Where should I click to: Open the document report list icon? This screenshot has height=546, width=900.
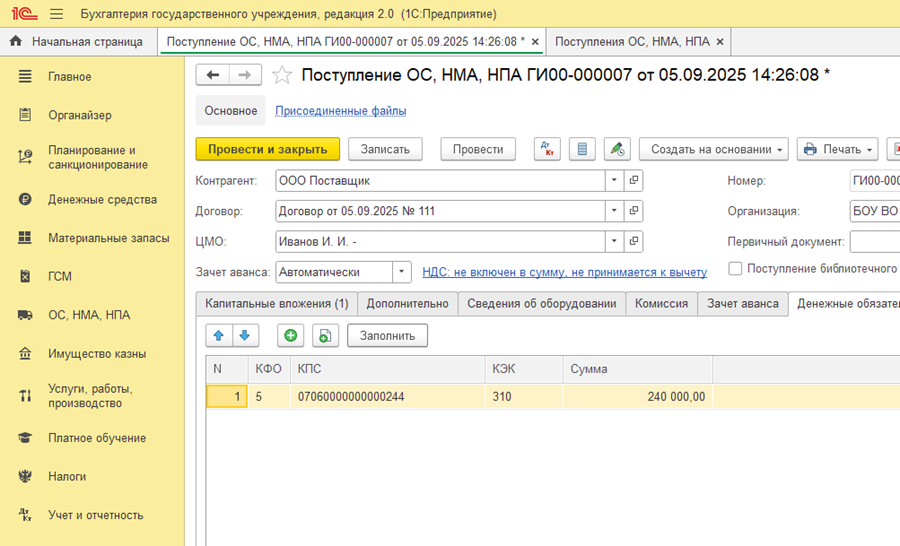(582, 149)
